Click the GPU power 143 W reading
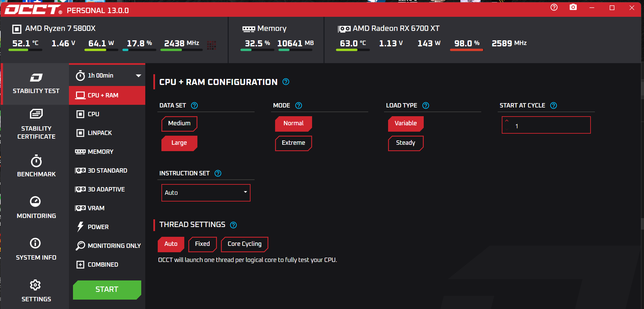Screen dimensions: 644x309 point(429,43)
